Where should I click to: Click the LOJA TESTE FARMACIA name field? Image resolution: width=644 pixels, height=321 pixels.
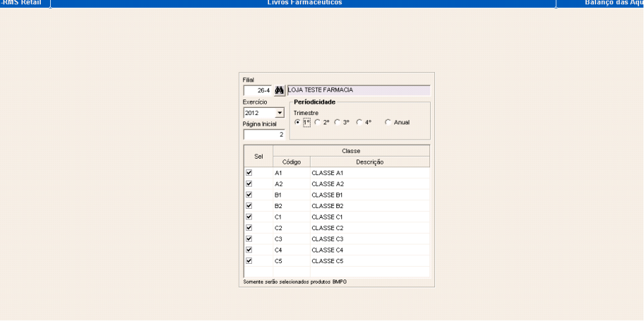tap(358, 90)
